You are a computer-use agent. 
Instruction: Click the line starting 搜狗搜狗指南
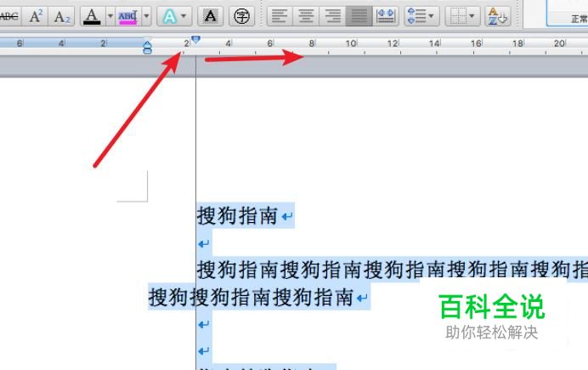[x=252, y=297]
